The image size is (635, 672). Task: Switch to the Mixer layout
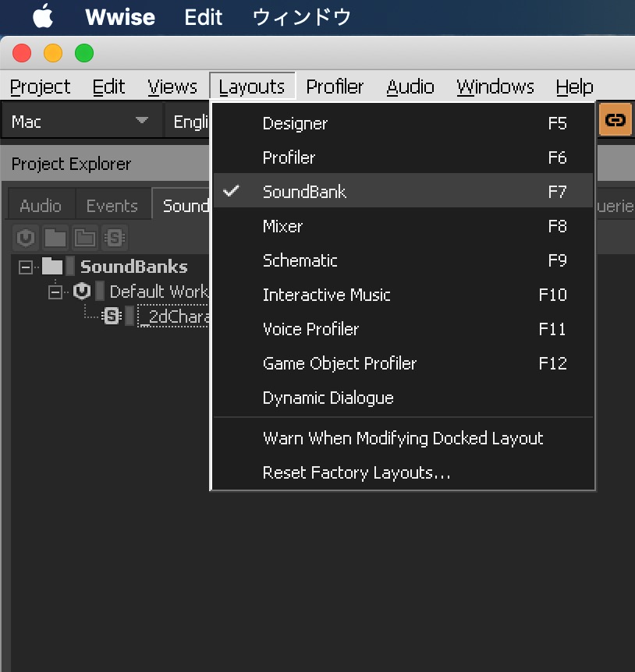click(403, 226)
